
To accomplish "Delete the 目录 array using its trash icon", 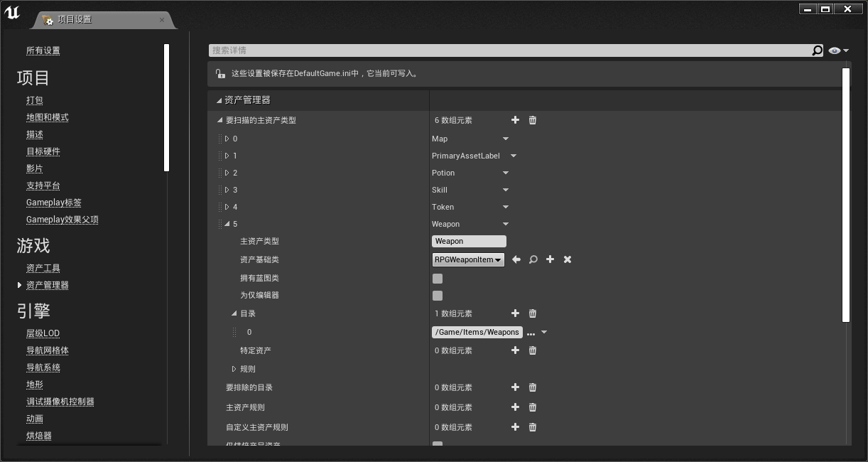I will coord(532,313).
